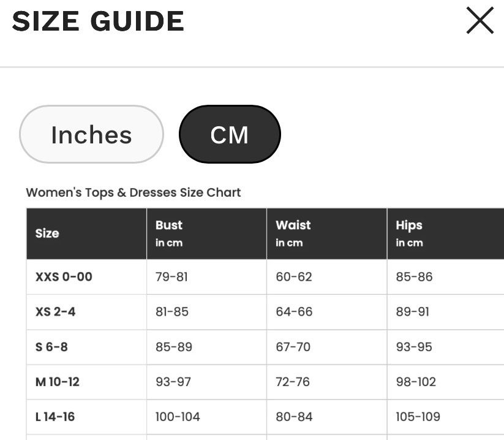Click the SIZE GUIDE heading
The width and height of the screenshot is (504, 440).
click(x=98, y=21)
